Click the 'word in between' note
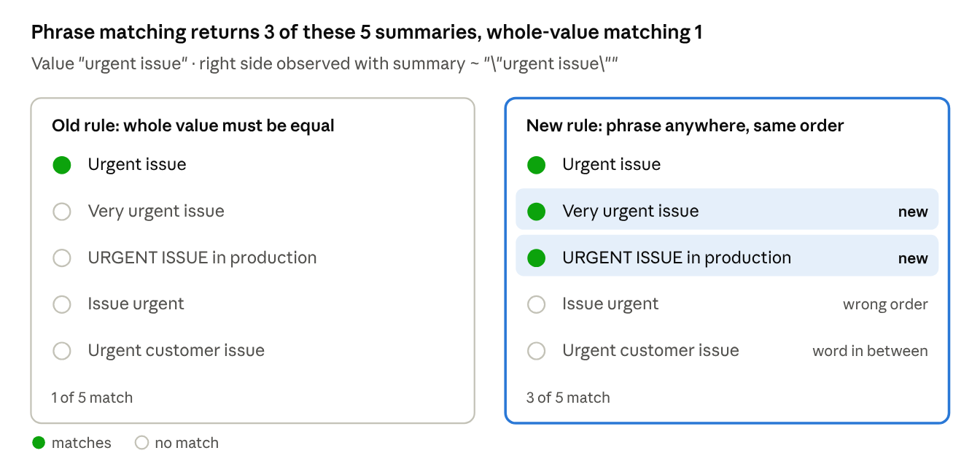The width and height of the screenshot is (980, 464). [870, 351]
